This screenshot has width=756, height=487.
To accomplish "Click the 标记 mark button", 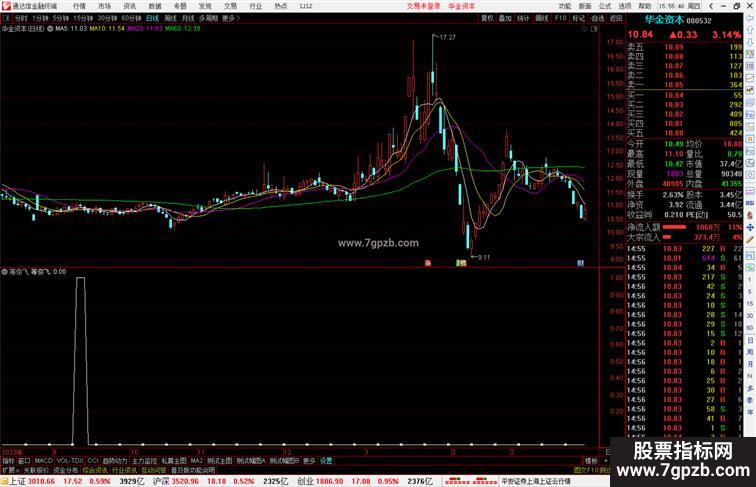I will click(x=578, y=18).
